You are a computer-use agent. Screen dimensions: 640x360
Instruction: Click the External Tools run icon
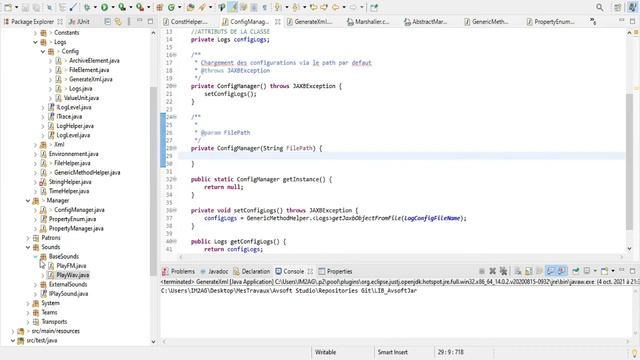click(140, 7)
